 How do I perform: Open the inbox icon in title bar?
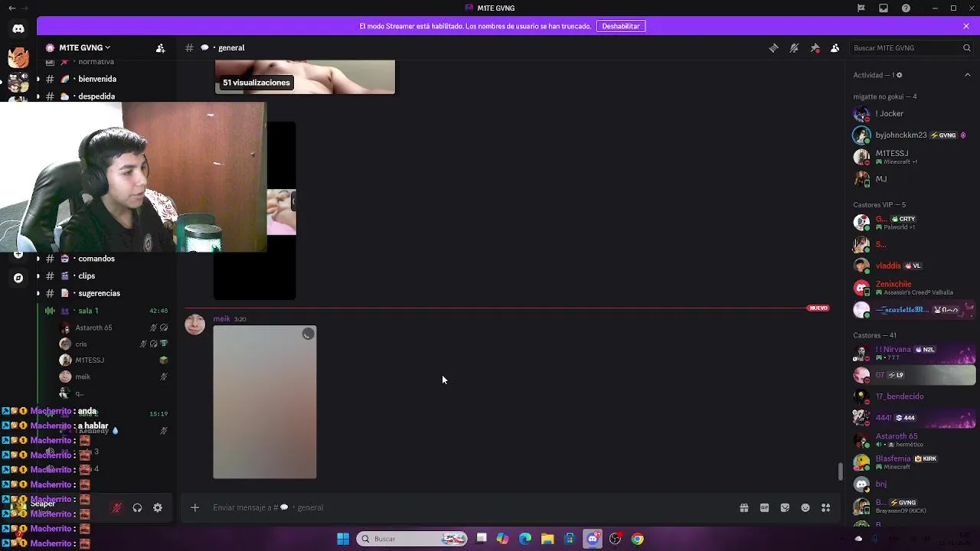(x=884, y=8)
